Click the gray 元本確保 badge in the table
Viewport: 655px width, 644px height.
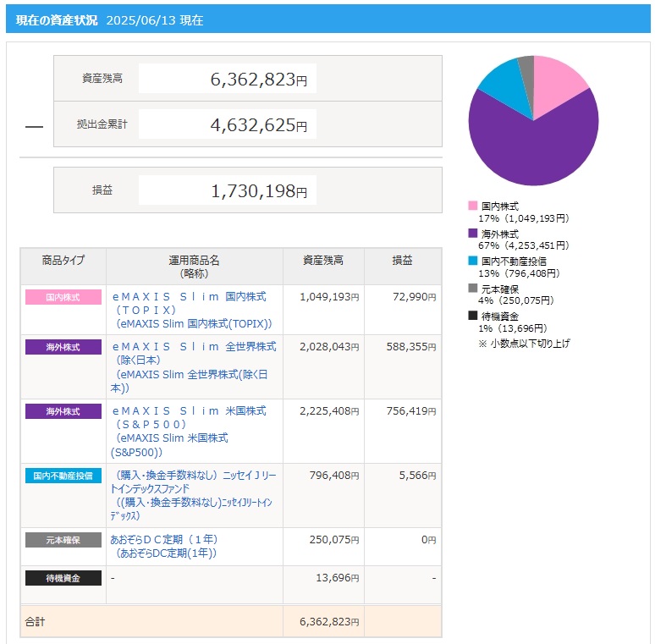63,540
